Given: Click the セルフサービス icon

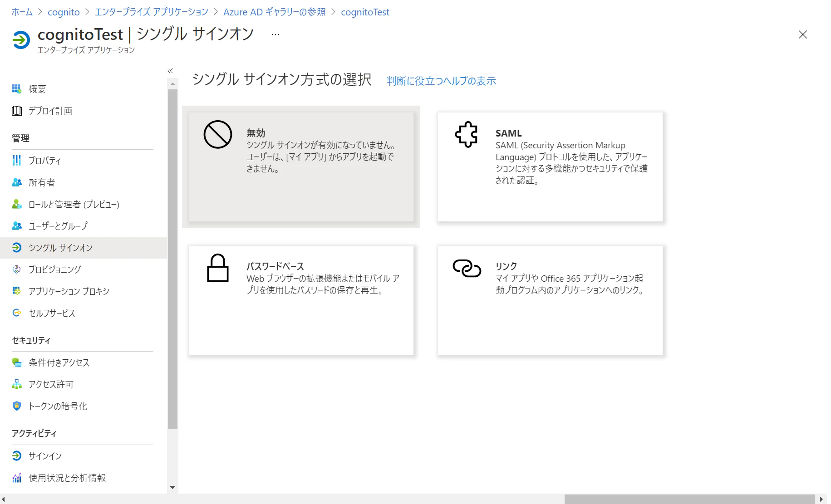Looking at the screenshot, I should coord(17,313).
